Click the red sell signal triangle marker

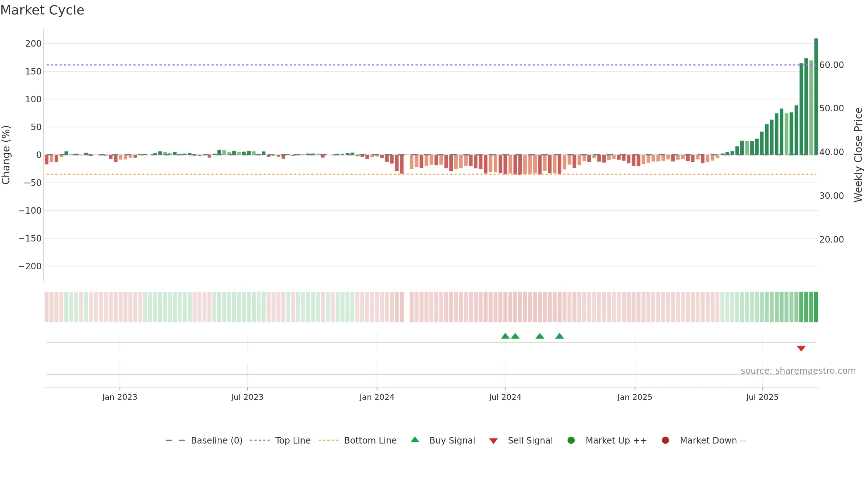pos(801,348)
